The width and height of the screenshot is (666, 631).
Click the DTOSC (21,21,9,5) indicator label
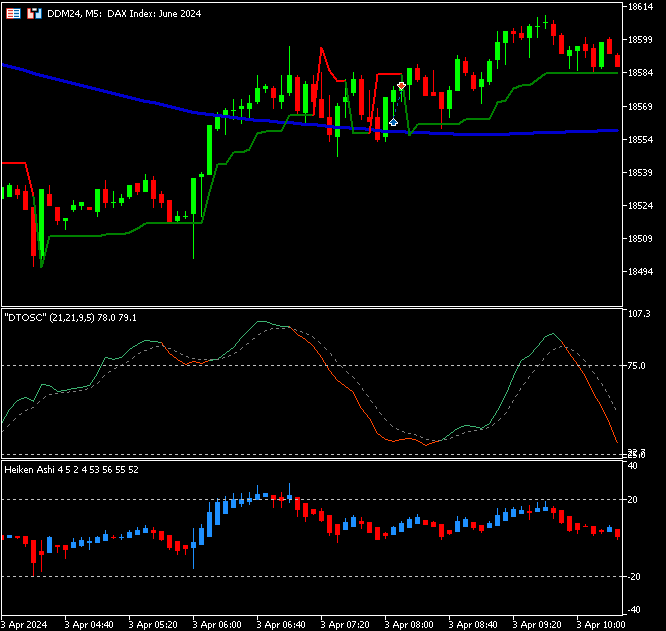[x=71, y=318]
